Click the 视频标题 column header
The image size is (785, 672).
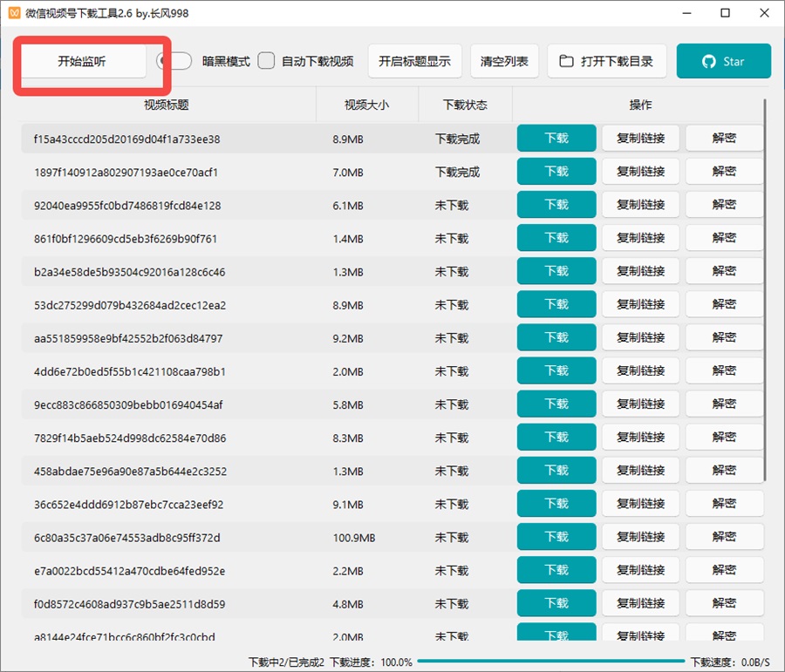click(167, 105)
